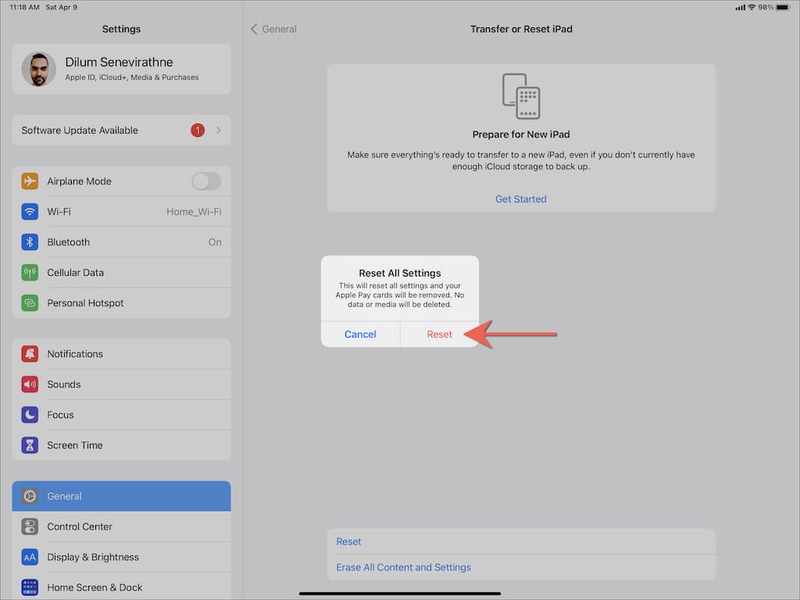Tap the battery icon in status bar
This screenshot has height=600, width=800.
tap(783, 7)
